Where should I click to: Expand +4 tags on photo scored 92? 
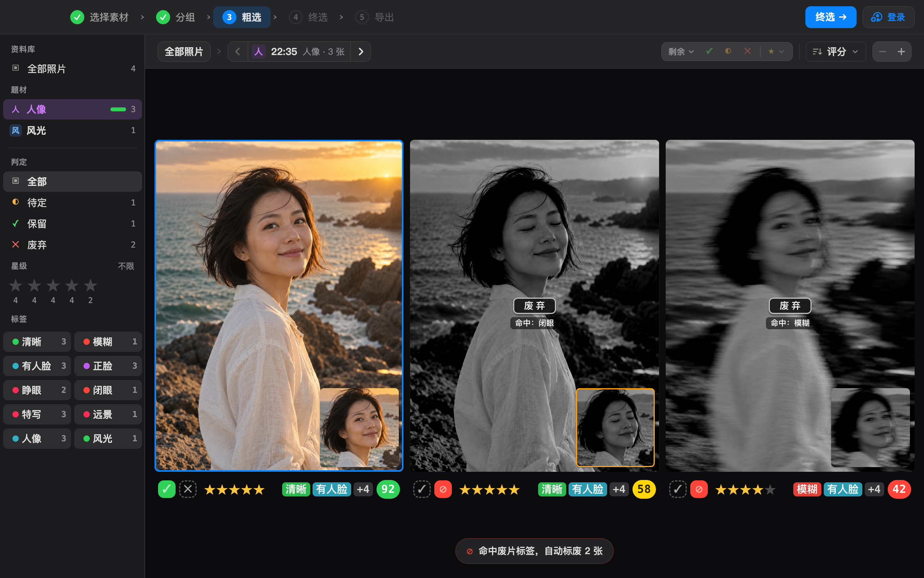tap(363, 489)
